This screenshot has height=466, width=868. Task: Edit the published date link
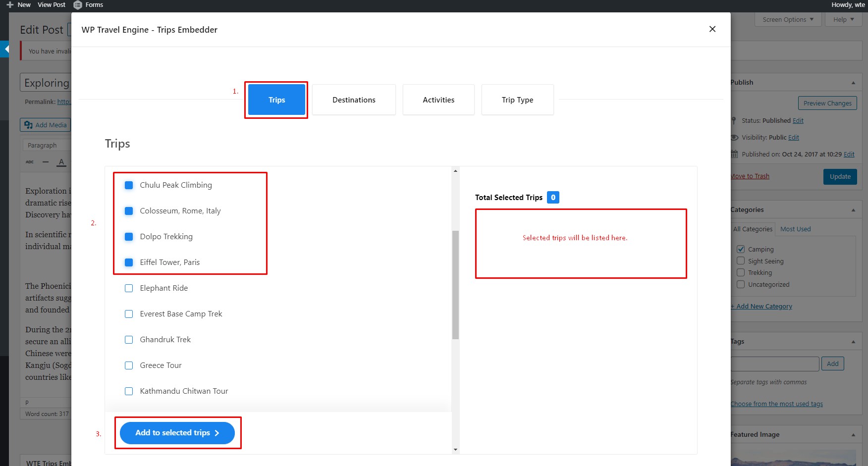(x=849, y=155)
